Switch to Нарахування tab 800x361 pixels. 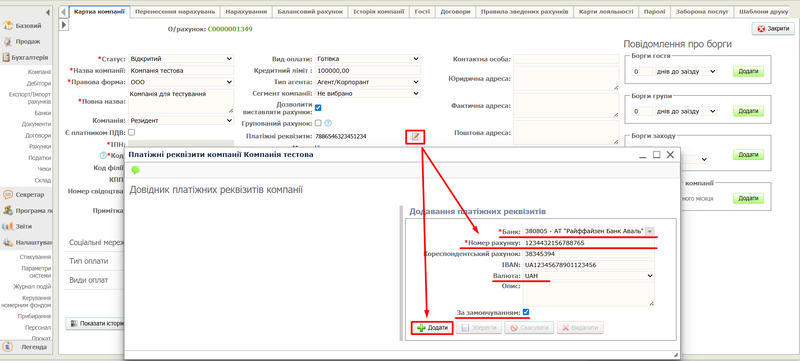click(x=246, y=11)
